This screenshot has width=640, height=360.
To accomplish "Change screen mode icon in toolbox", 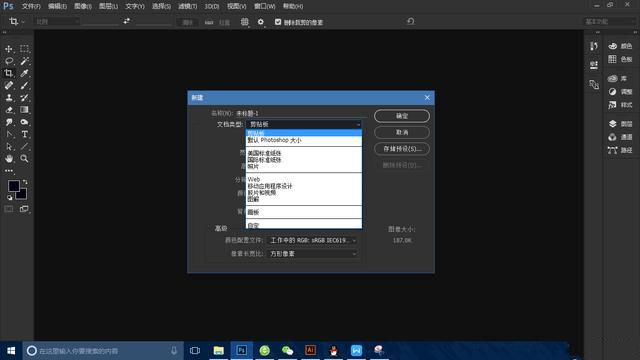I will tap(24, 209).
